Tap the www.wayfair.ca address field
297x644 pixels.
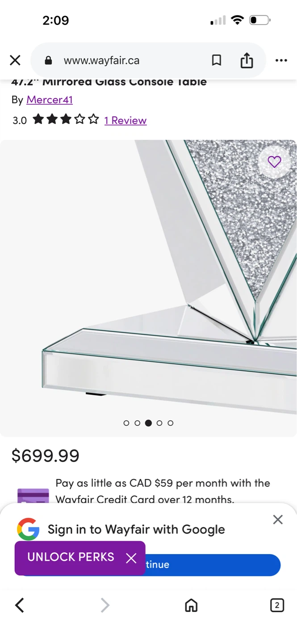(101, 60)
